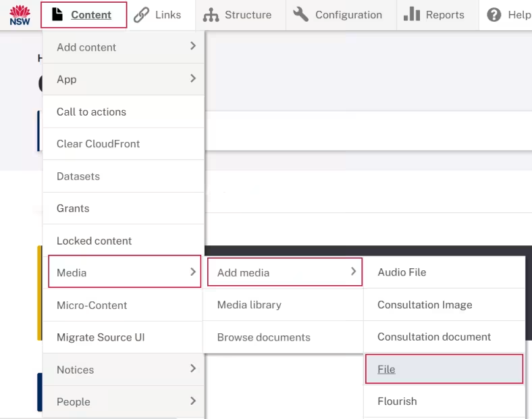Click the Content page icon
This screenshot has height=419, width=532.
click(x=57, y=14)
